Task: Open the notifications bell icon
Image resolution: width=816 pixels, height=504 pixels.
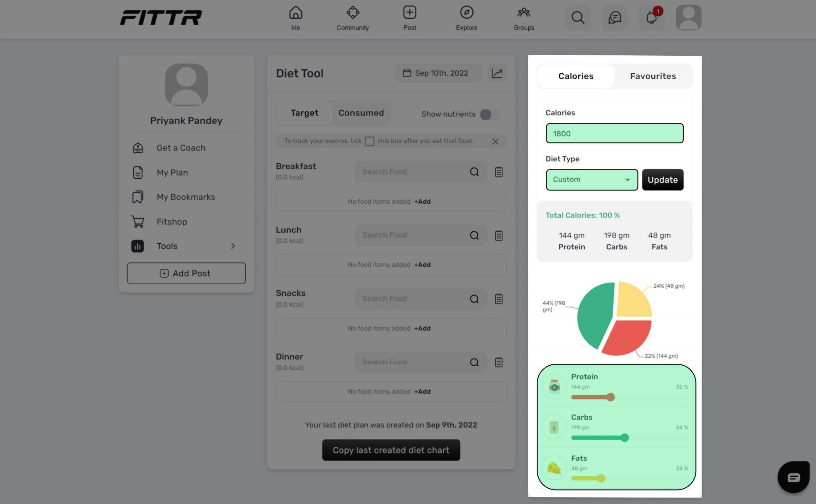Action: click(x=651, y=18)
